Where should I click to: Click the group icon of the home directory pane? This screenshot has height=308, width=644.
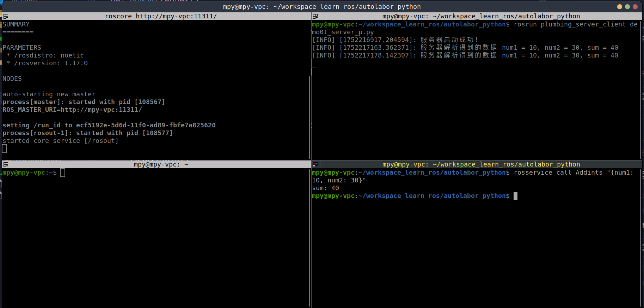[x=6, y=164]
